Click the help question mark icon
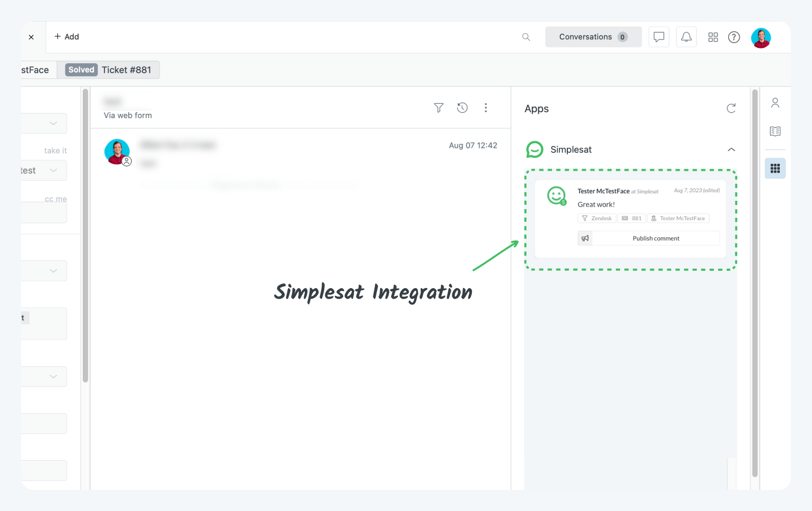Screen dimensions: 812x511 pos(734,37)
